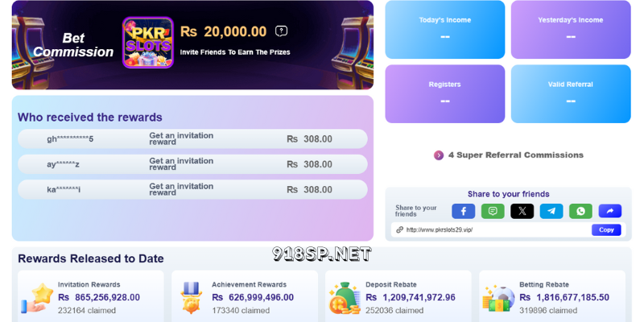Select the Achievement Rewards medal icon
The image size is (644, 322).
click(192, 298)
